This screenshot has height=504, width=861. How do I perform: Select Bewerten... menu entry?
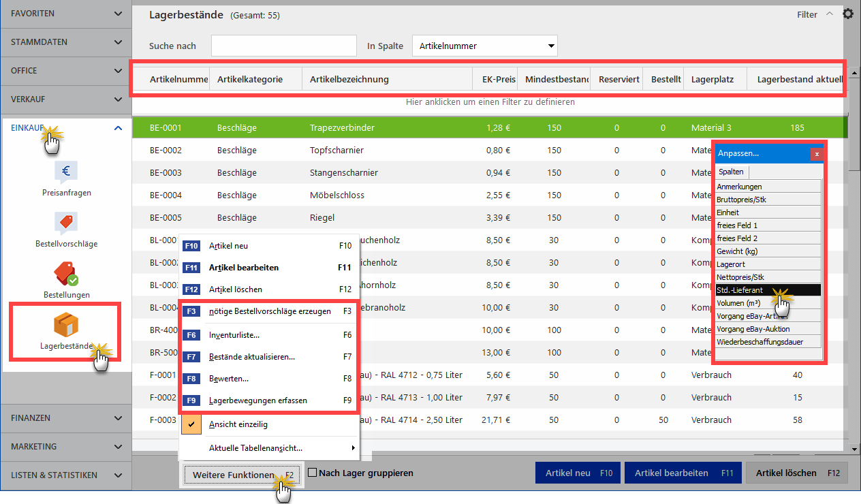269,379
